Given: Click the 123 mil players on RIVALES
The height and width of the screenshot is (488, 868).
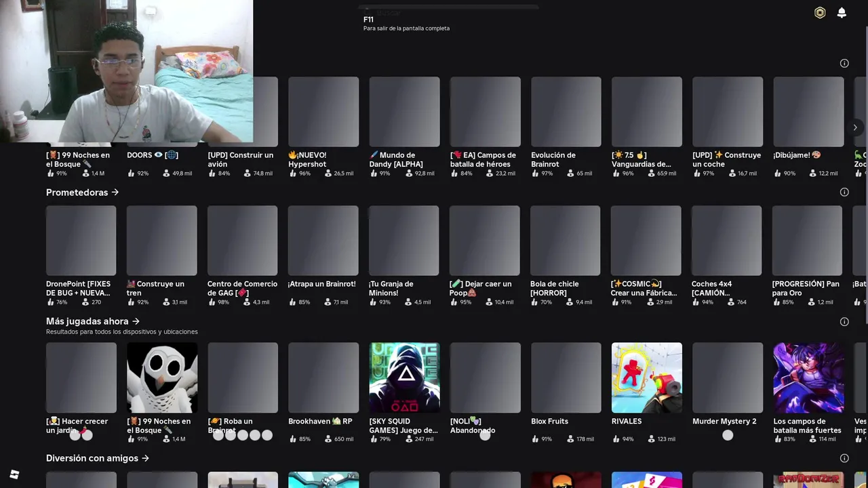Looking at the screenshot, I should point(666,439).
